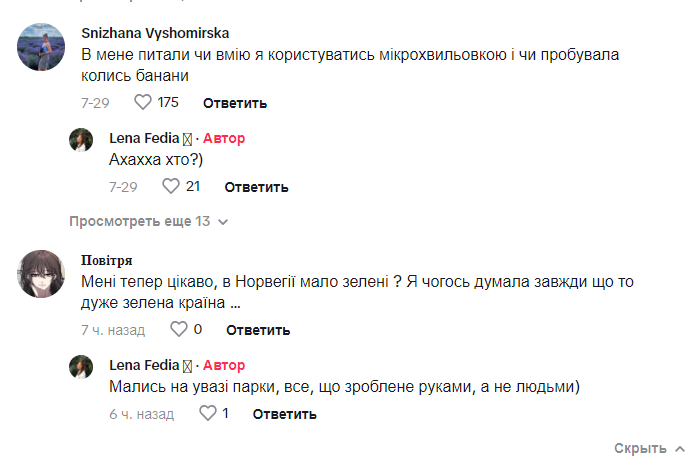Expand "Просмотреть еще 13" replies

pos(139,221)
